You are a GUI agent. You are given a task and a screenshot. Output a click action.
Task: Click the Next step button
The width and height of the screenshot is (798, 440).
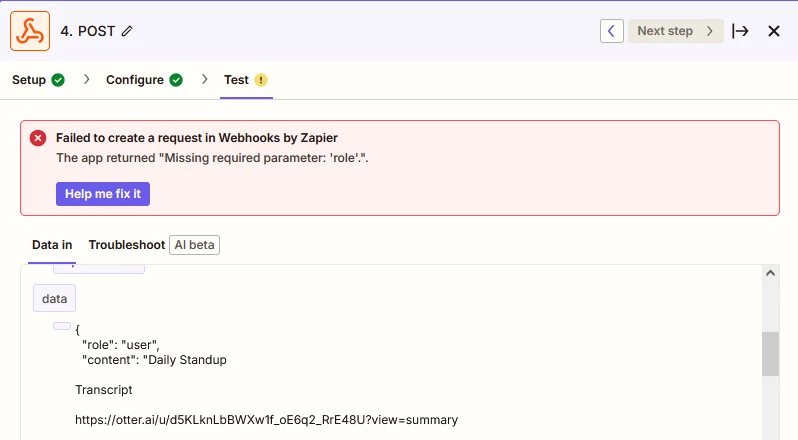(x=675, y=31)
